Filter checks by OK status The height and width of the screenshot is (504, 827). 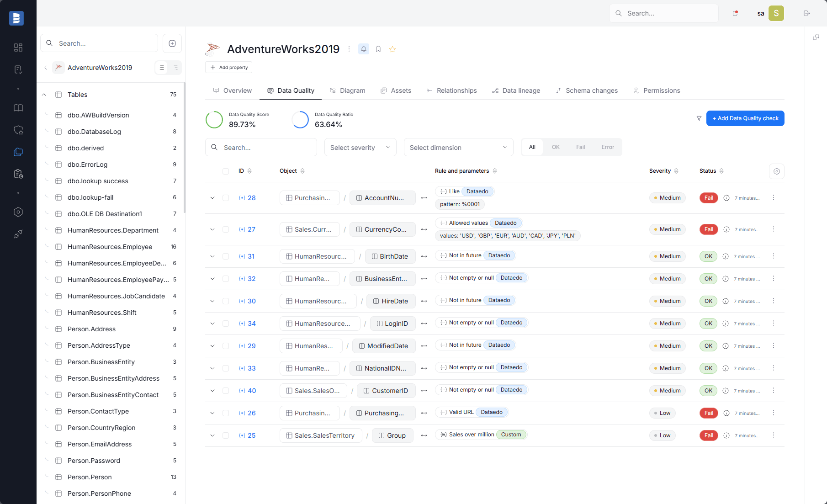click(556, 147)
